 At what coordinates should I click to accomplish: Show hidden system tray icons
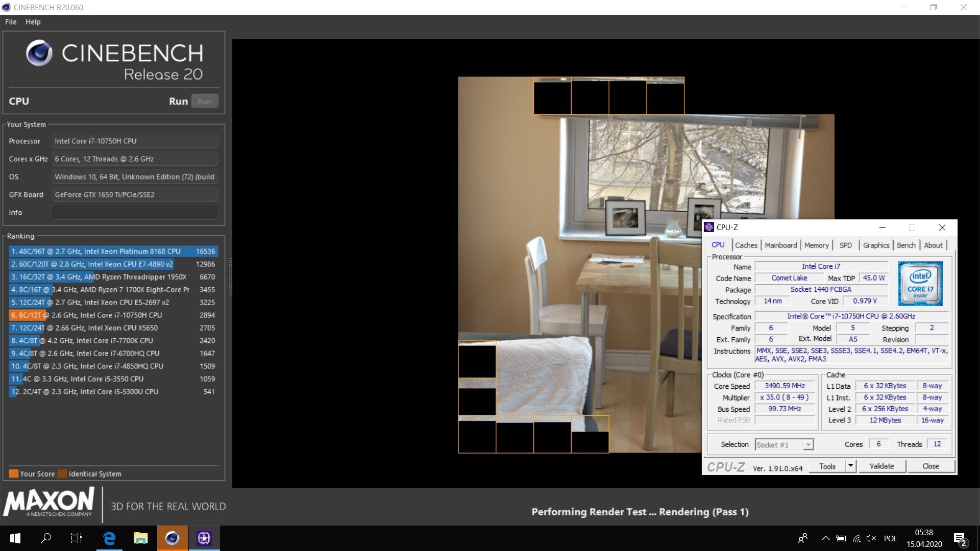tap(825, 538)
